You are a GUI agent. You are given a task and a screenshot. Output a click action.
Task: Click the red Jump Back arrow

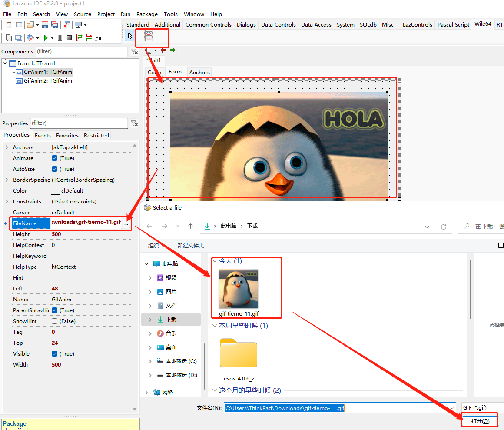tap(163, 50)
